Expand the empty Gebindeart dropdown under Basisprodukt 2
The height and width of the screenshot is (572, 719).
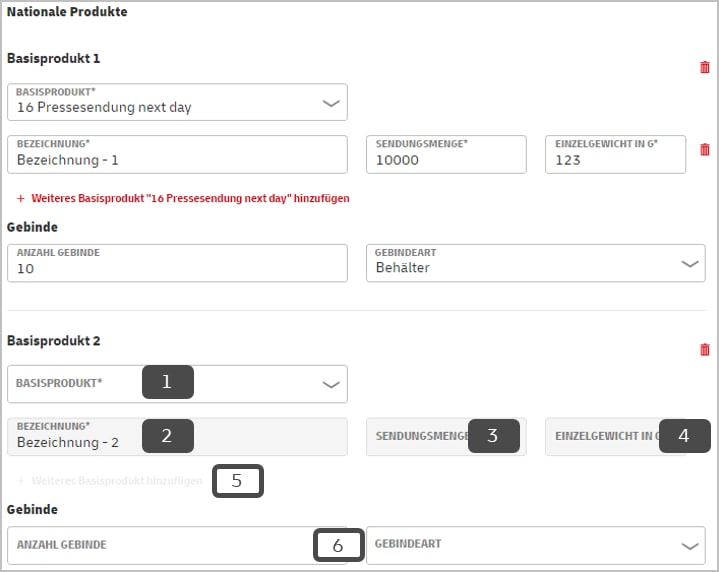click(536, 546)
